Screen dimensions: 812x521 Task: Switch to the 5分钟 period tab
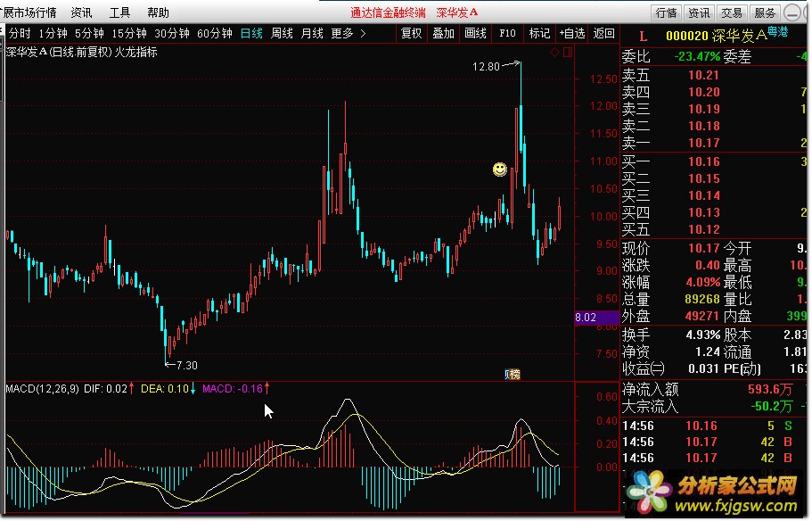pos(89,34)
